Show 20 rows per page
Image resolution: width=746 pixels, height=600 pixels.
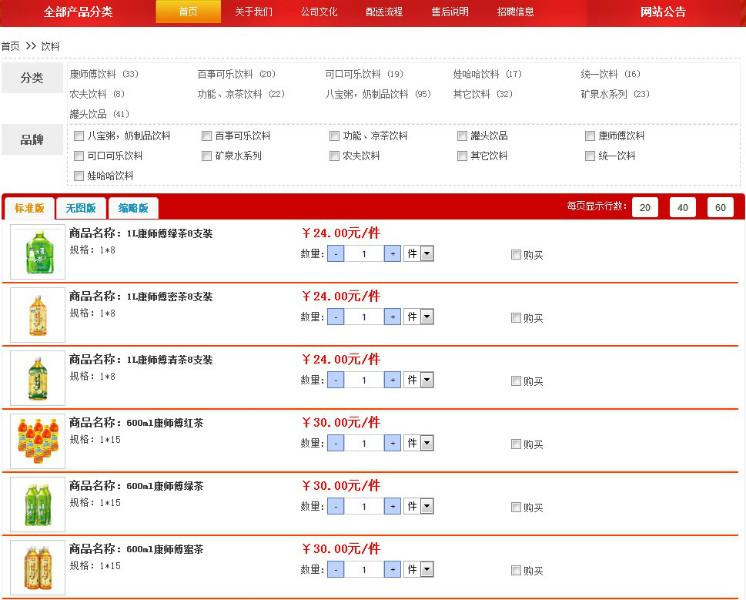tap(645, 207)
